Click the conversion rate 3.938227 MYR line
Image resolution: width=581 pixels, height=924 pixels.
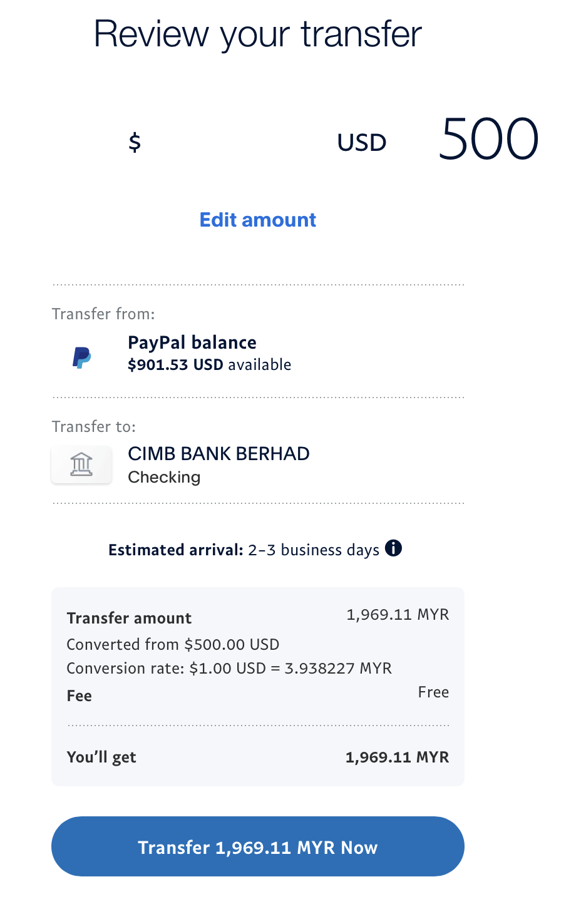[x=229, y=668]
